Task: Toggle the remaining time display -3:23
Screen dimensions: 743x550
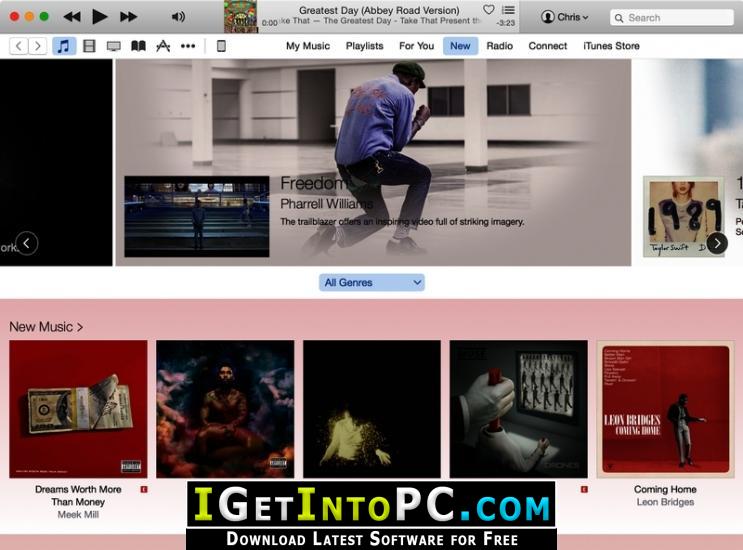Action: pos(506,23)
